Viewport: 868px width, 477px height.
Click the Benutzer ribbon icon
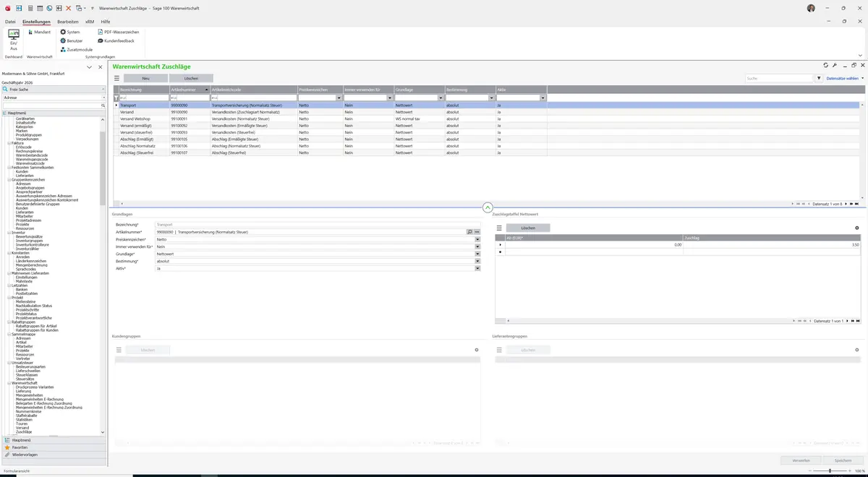point(63,41)
